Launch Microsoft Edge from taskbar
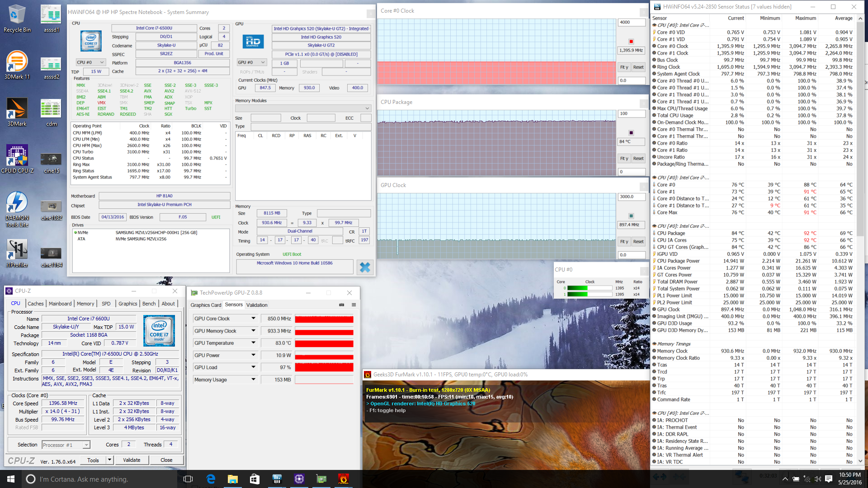 (211, 479)
